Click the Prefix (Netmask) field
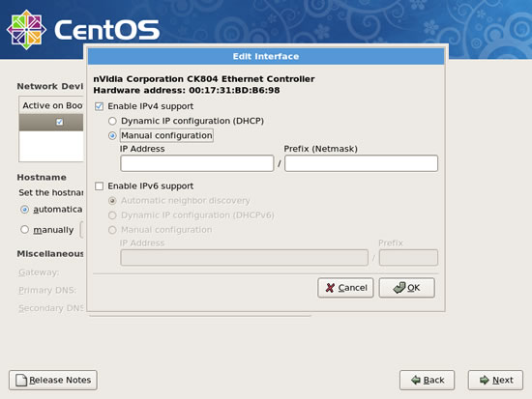This screenshot has height=399, width=532. click(362, 163)
